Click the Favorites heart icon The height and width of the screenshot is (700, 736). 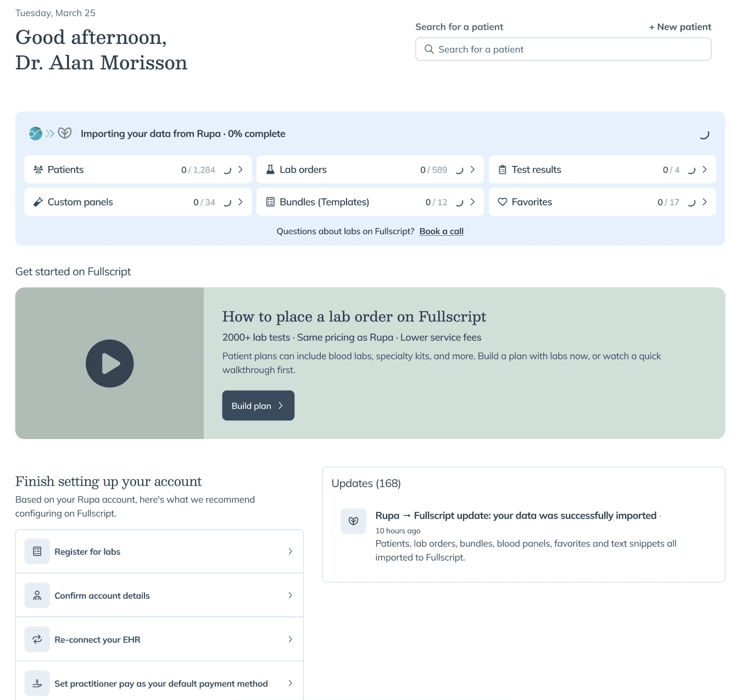(503, 202)
